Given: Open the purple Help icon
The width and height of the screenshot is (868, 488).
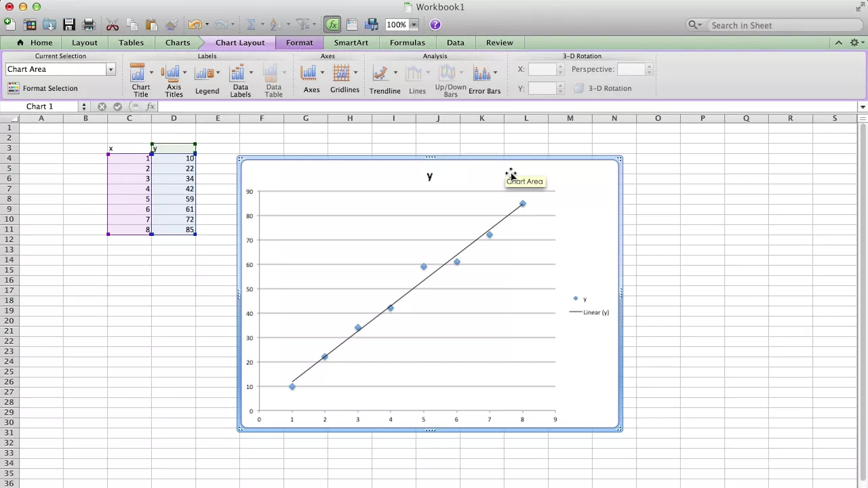Looking at the screenshot, I should click(435, 24).
